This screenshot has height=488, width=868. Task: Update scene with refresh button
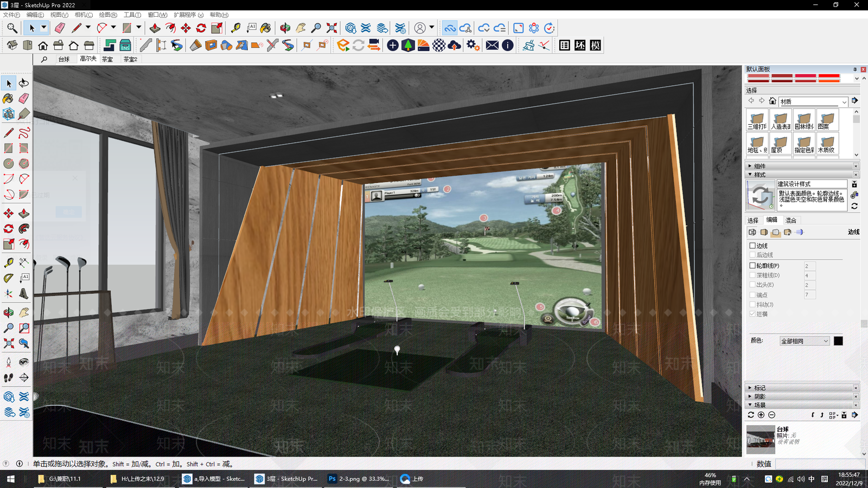pyautogui.click(x=751, y=415)
